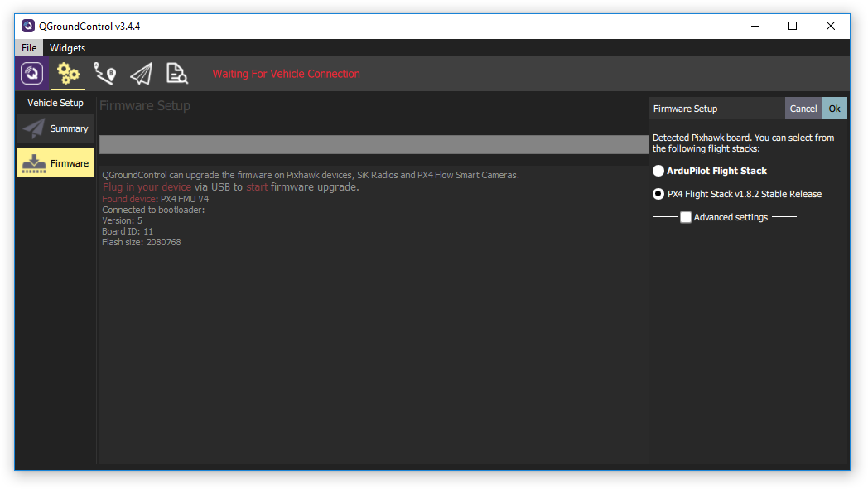
Task: Click the 'Board ID: 11' line
Action: (x=128, y=231)
